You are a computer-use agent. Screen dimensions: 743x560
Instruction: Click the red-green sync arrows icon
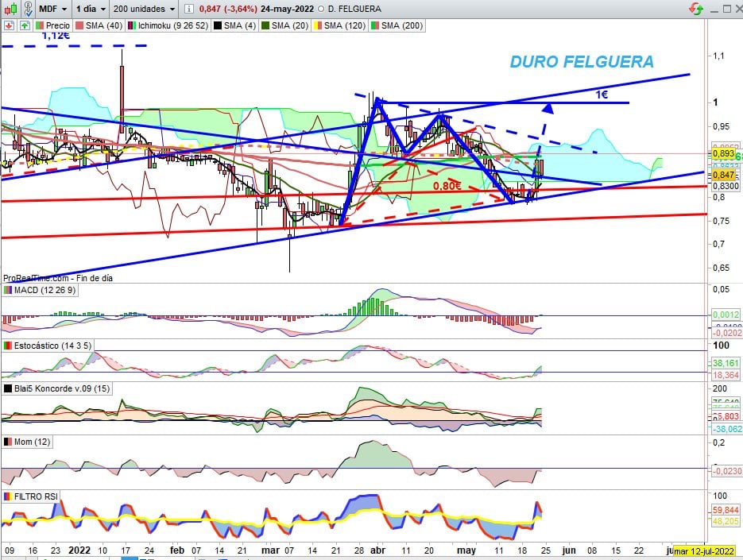[696, 9]
